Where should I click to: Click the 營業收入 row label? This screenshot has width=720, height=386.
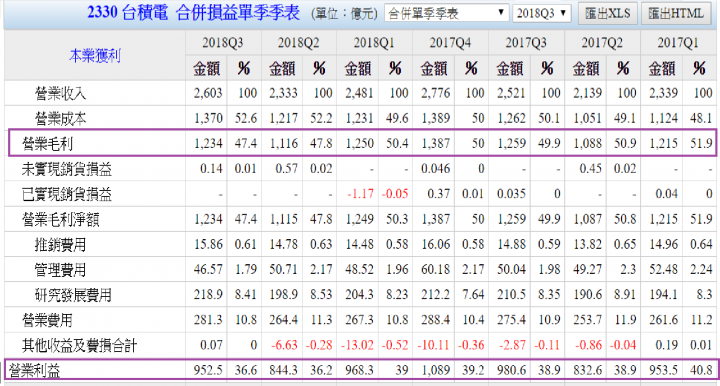(60, 94)
